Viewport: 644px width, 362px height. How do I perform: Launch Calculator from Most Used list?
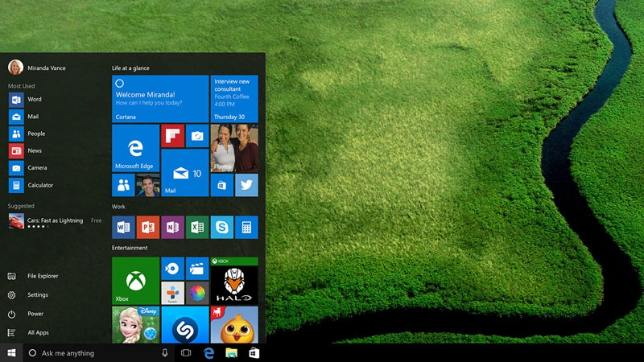31,185
